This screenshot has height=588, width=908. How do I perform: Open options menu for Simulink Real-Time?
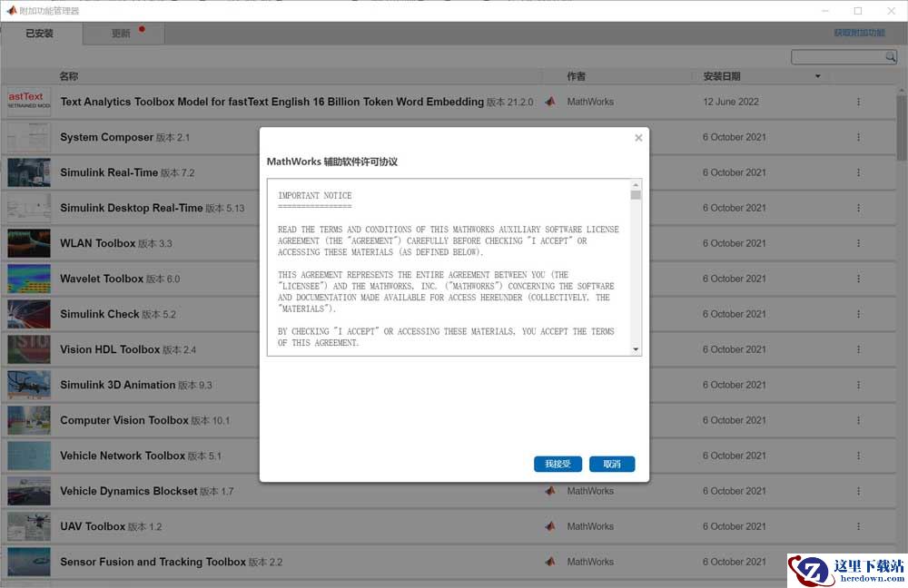[858, 172]
